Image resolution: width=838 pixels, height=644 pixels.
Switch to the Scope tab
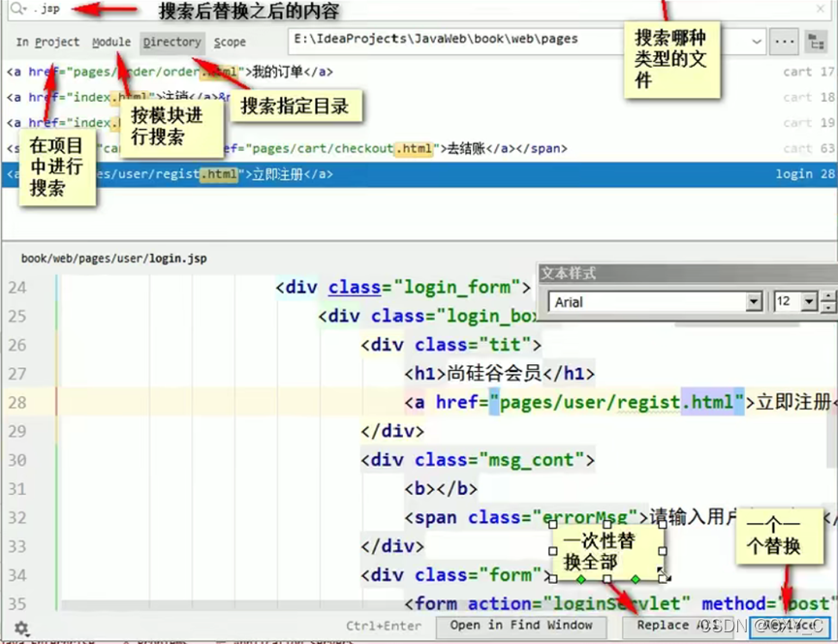coord(230,43)
